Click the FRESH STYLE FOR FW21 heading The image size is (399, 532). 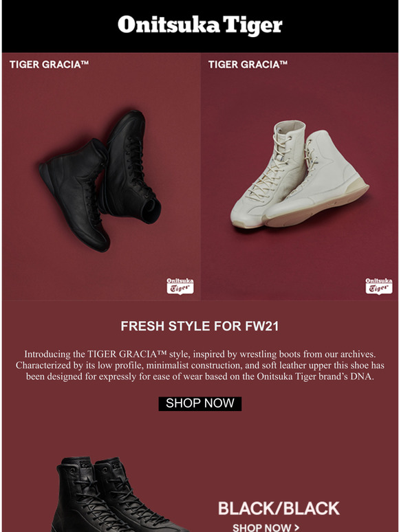click(x=199, y=326)
